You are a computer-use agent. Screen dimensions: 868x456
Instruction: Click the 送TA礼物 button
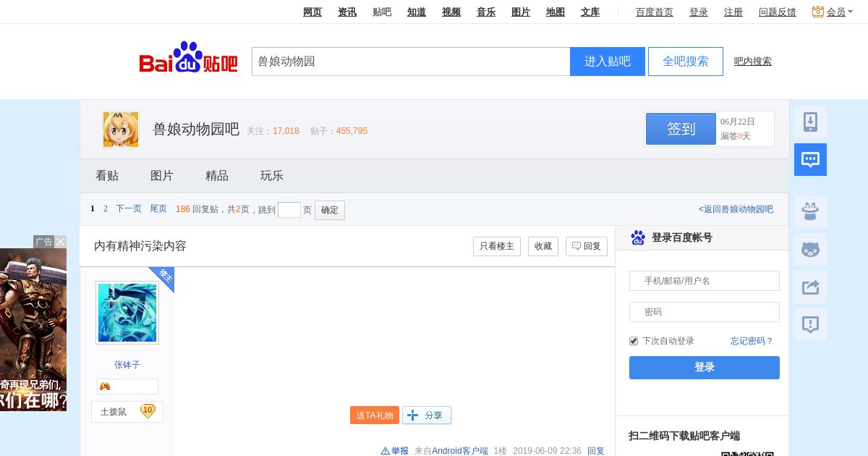(375, 415)
